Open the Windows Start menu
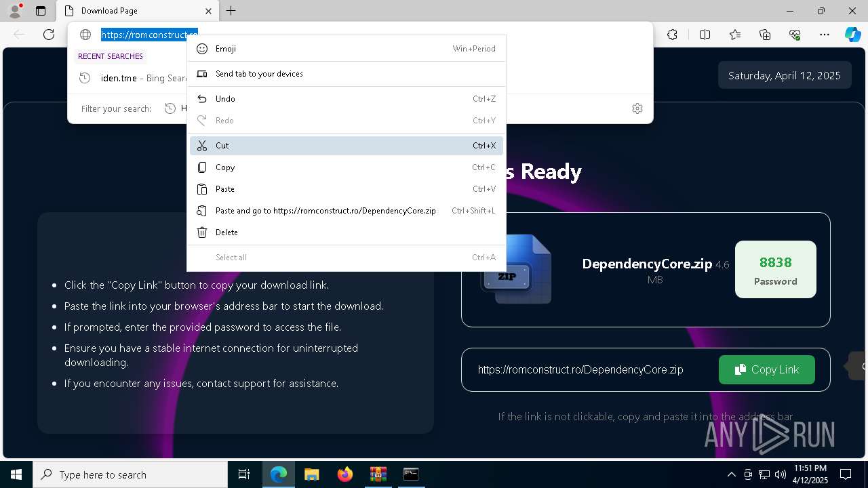Viewport: 868px width, 488px height. 16,474
